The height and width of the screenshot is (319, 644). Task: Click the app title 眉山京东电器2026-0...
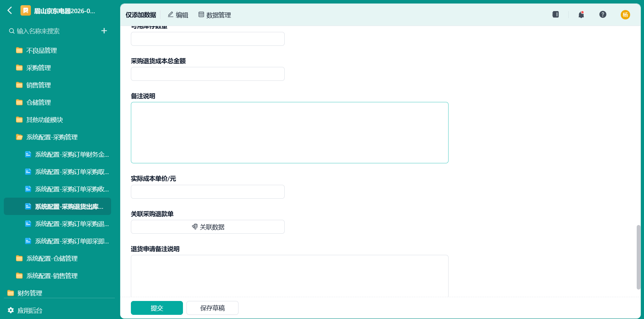(x=65, y=11)
